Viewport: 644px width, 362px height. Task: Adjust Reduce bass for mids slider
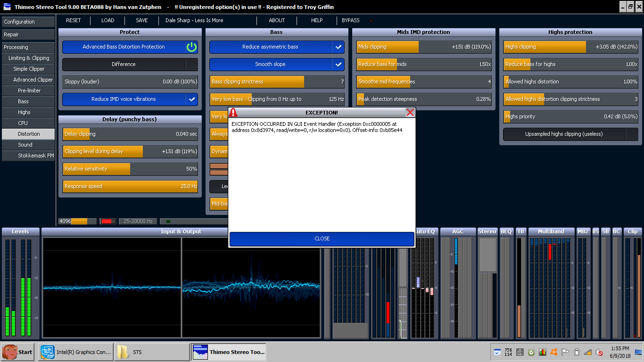coord(424,64)
